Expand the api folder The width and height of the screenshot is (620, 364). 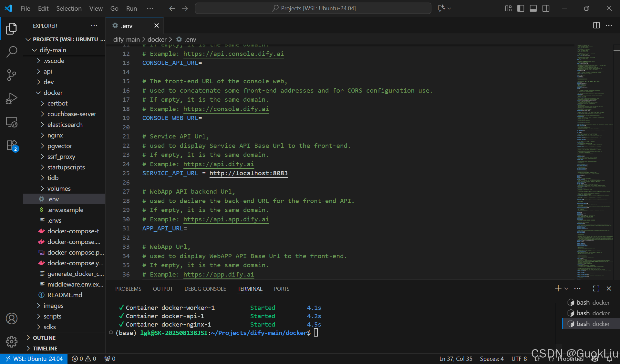(x=38, y=71)
